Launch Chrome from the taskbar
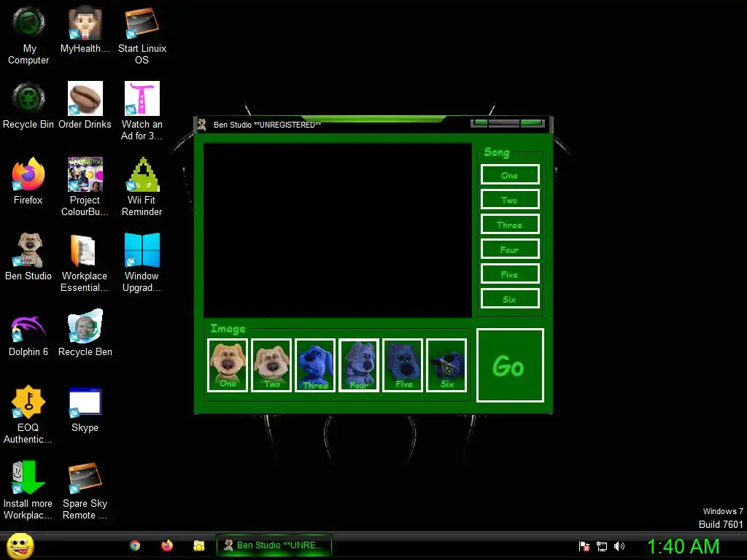Viewport: 747px width, 560px height. pos(135,545)
